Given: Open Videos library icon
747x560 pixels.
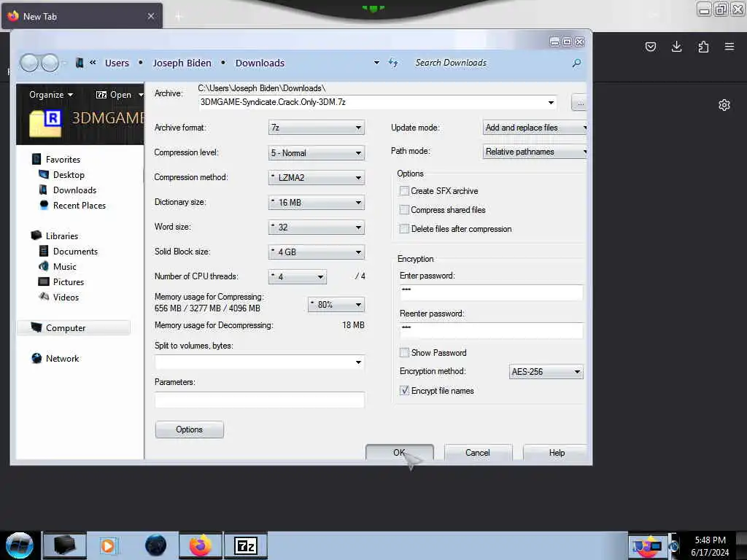Looking at the screenshot, I should pos(44,297).
